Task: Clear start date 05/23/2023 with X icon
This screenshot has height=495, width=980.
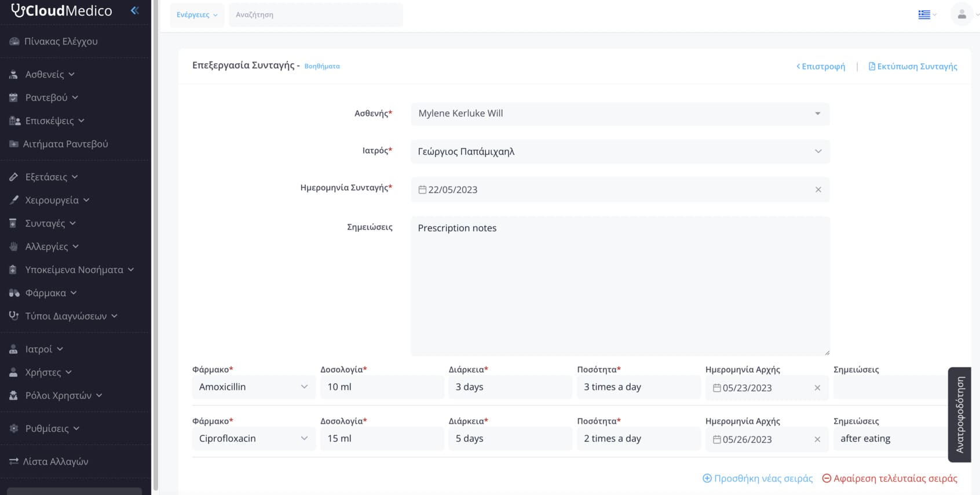Action: click(817, 388)
